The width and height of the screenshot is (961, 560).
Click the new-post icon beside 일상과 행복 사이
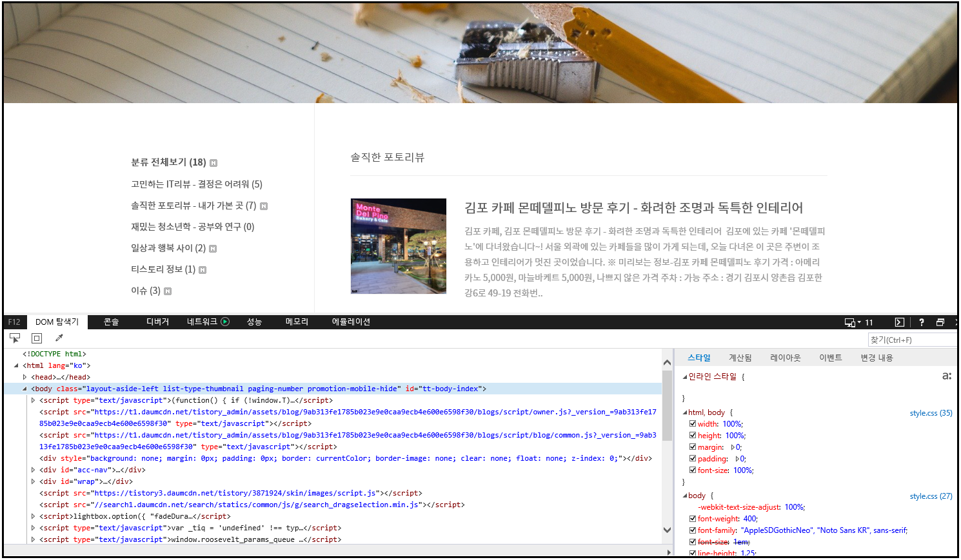[x=213, y=249]
